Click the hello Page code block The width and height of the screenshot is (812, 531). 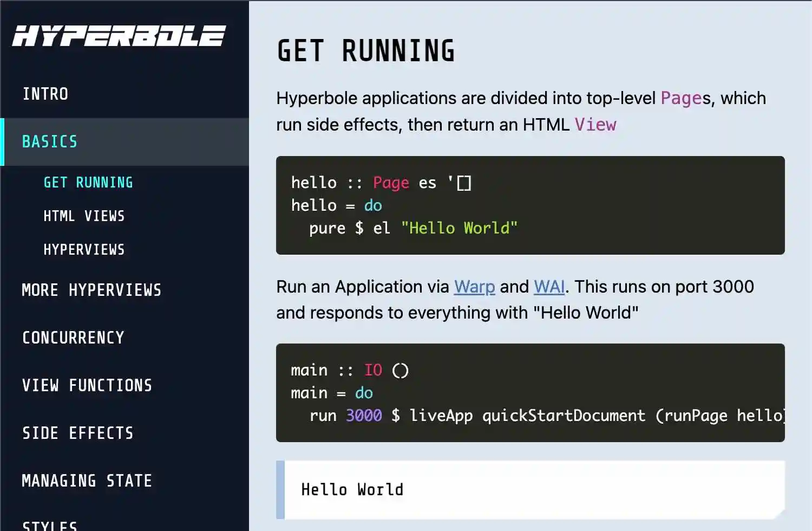point(529,205)
